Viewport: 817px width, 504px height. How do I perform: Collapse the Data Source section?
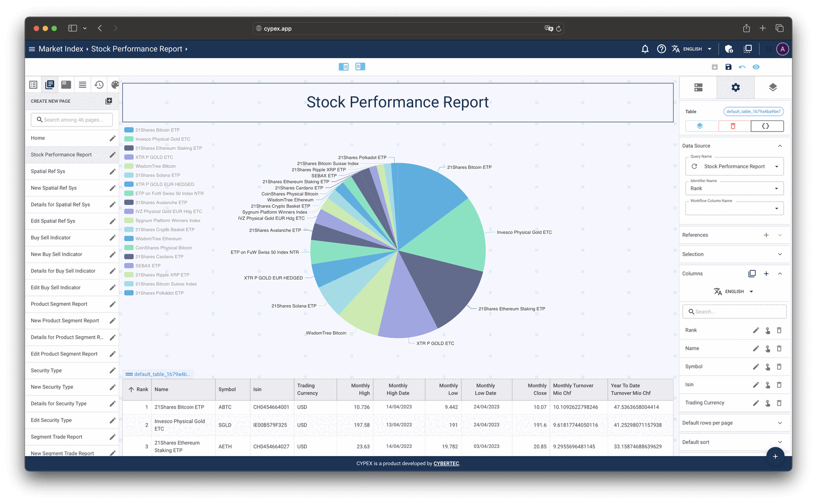pyautogui.click(x=780, y=146)
